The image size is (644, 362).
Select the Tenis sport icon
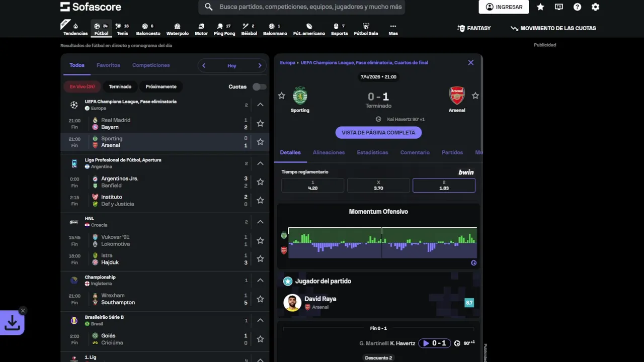[122, 29]
